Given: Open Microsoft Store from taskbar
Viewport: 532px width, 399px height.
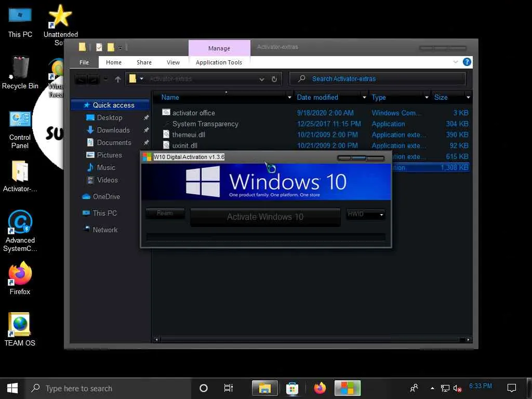Looking at the screenshot, I should click(292, 388).
